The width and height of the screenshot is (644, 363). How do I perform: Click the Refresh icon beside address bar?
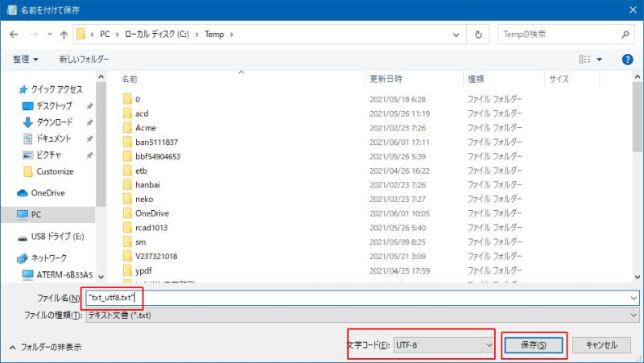click(478, 35)
